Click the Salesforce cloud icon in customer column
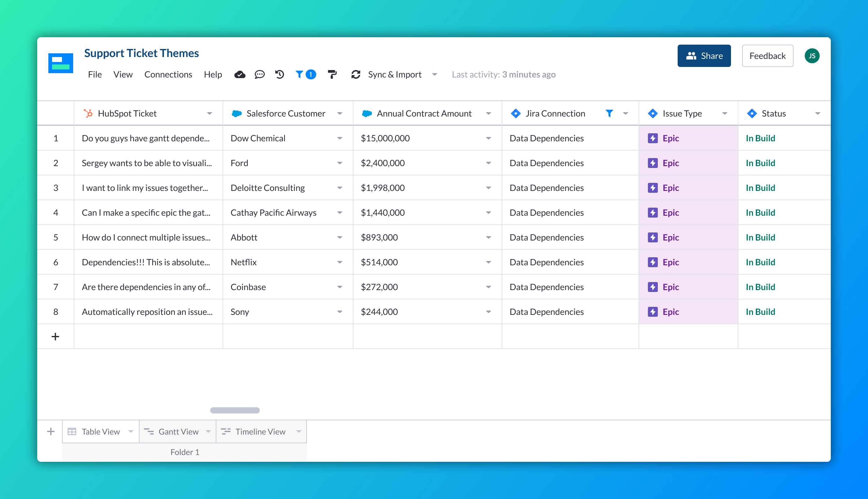 click(237, 113)
